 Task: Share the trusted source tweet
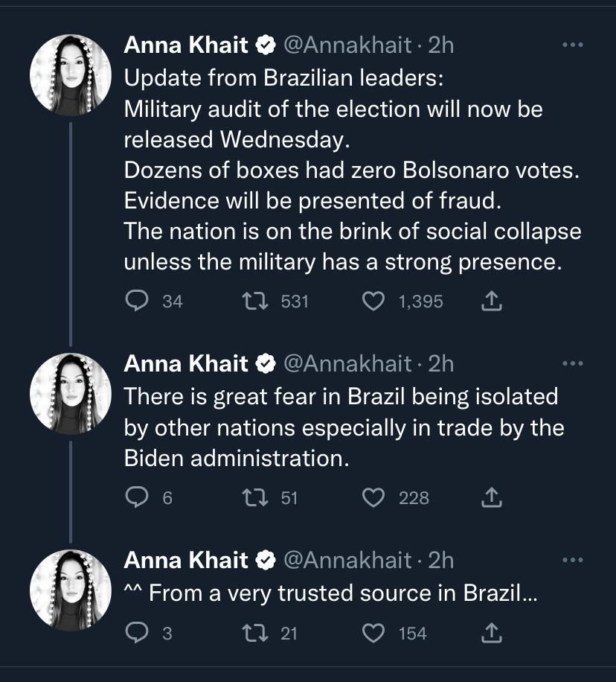pos(491,633)
